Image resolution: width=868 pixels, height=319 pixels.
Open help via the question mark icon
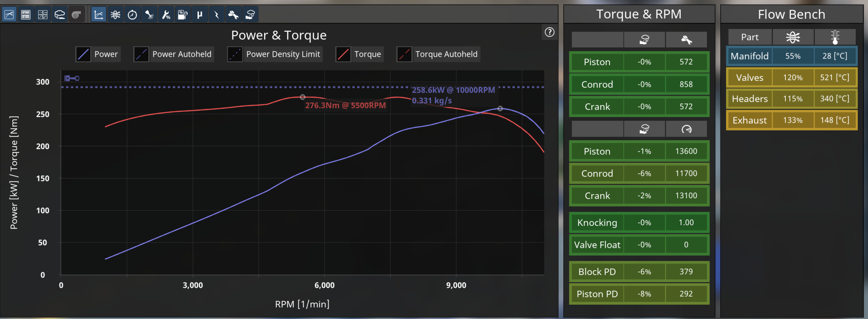click(x=549, y=32)
